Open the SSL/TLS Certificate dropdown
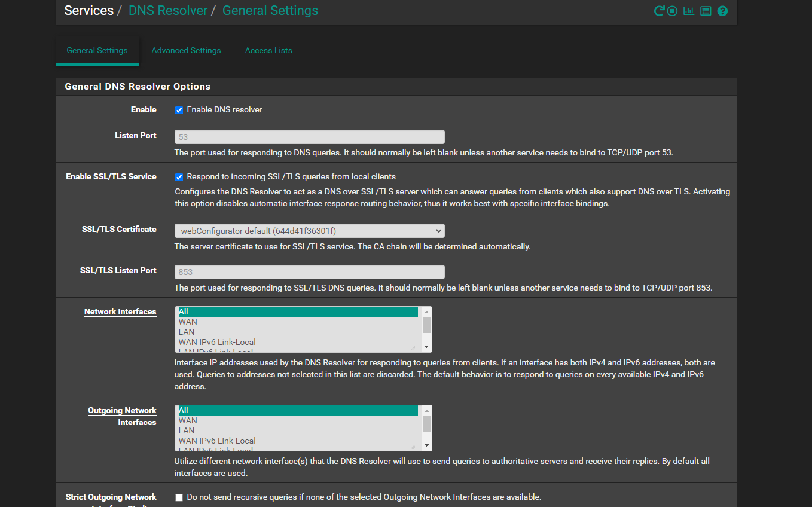Image resolution: width=812 pixels, height=507 pixels. 310,231
